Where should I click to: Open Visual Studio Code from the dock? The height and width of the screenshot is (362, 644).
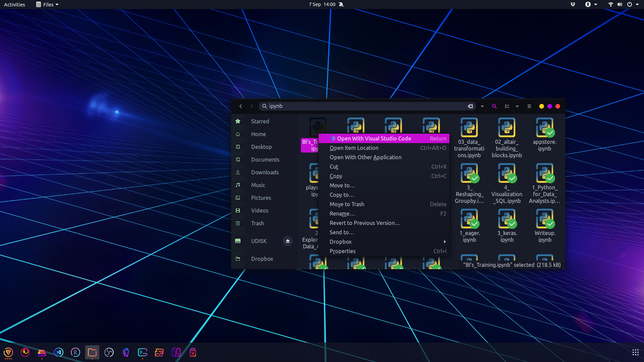point(59,352)
